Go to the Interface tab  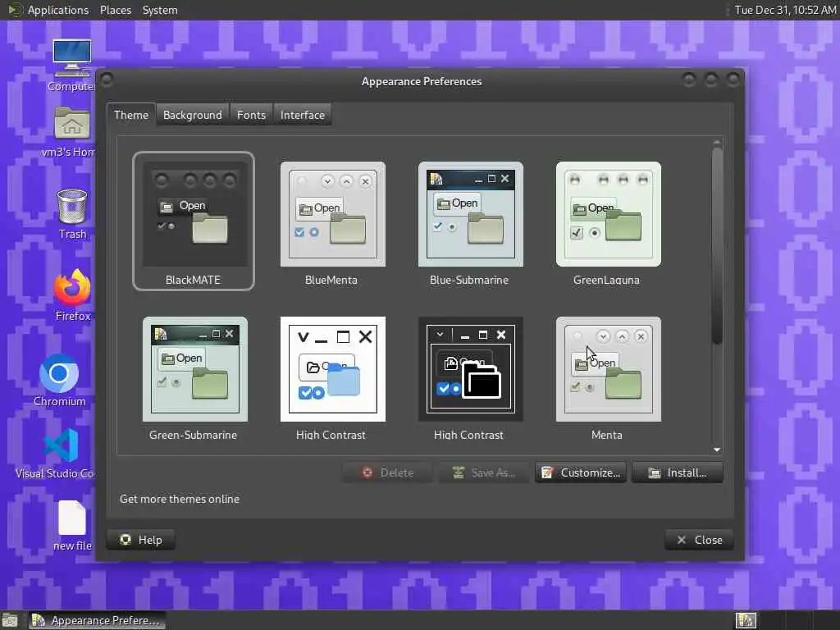point(302,115)
